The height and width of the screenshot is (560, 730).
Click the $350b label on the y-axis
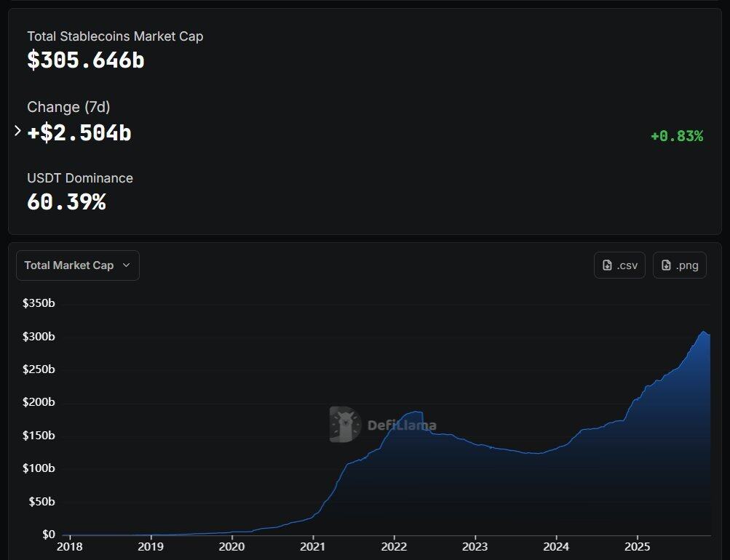(39, 303)
